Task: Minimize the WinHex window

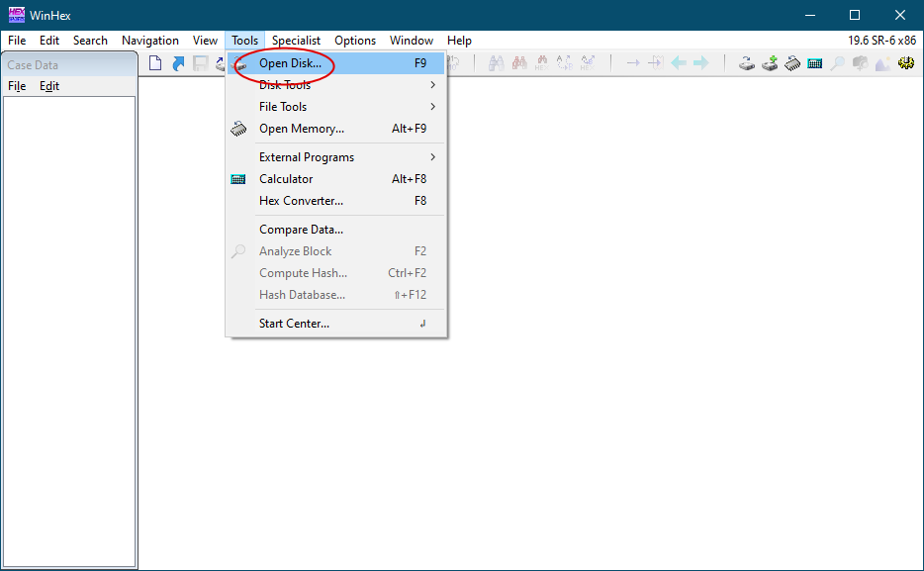Action: pos(810,15)
